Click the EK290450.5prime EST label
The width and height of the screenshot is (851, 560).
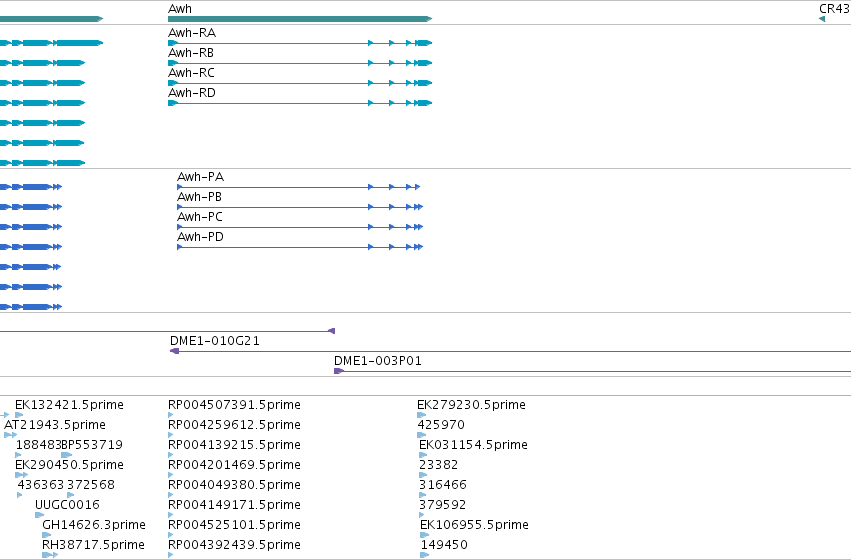pyautogui.click(x=69, y=465)
